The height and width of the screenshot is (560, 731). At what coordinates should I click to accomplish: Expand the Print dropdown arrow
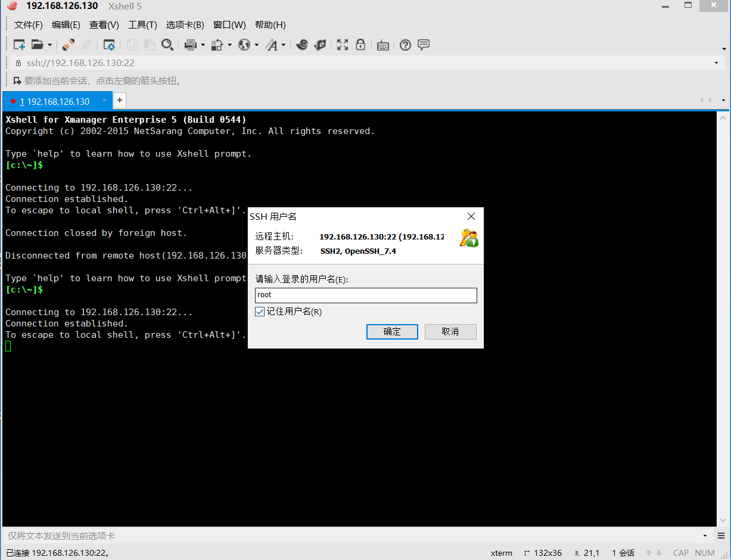pos(203,45)
